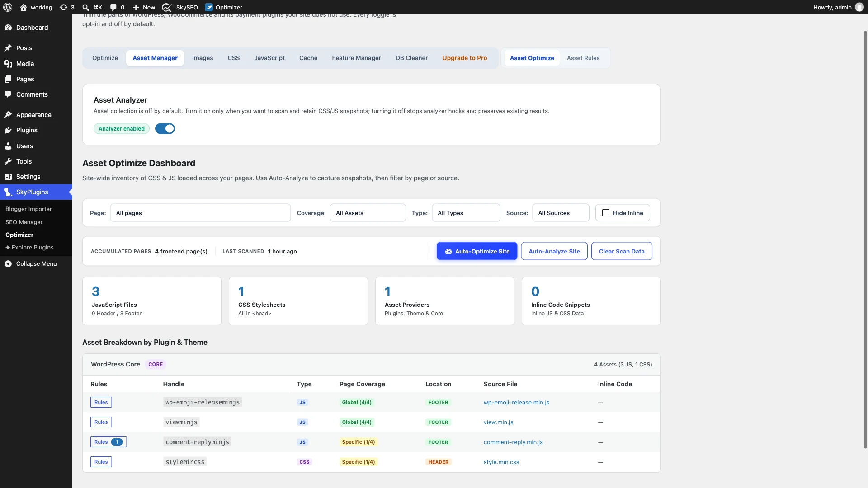The width and height of the screenshot is (868, 488).
Task: Open the SkySEO chart icon
Action: pyautogui.click(x=166, y=7)
